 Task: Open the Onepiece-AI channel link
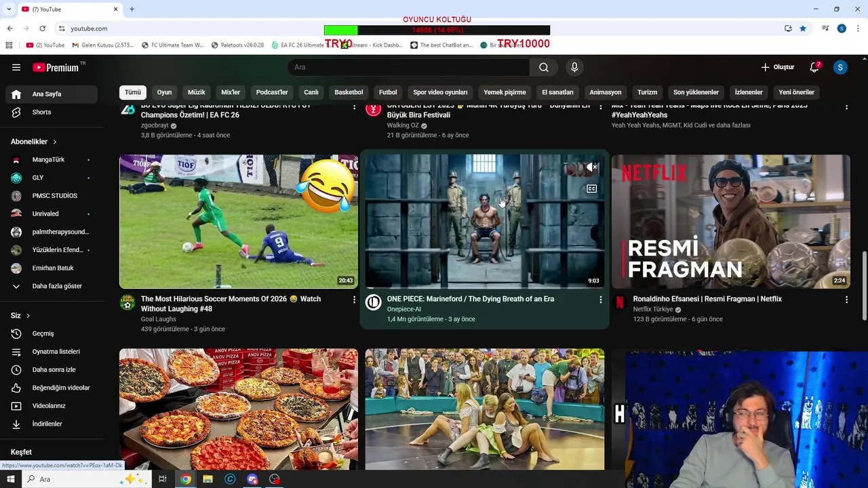(x=403, y=309)
